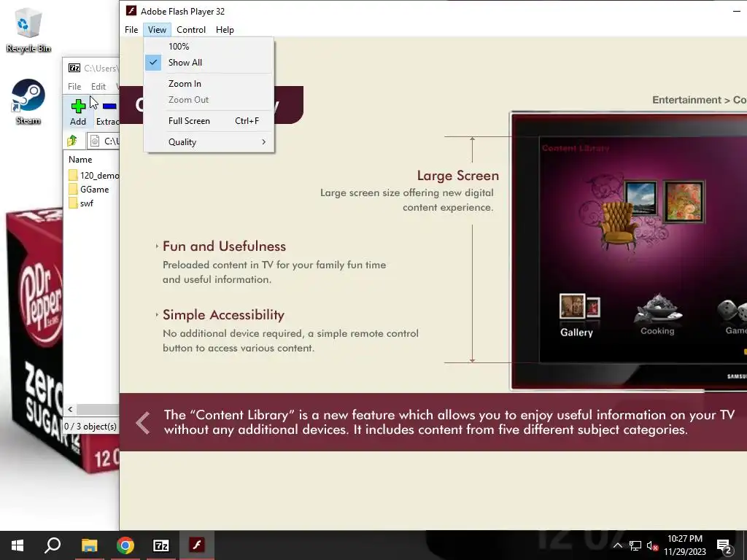Click the Large Screen heading
The image size is (747, 560).
click(458, 176)
